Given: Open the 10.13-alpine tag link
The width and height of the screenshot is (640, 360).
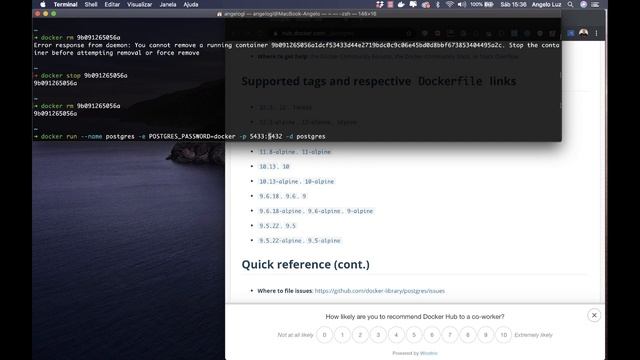Looking at the screenshot, I should (x=279, y=181).
